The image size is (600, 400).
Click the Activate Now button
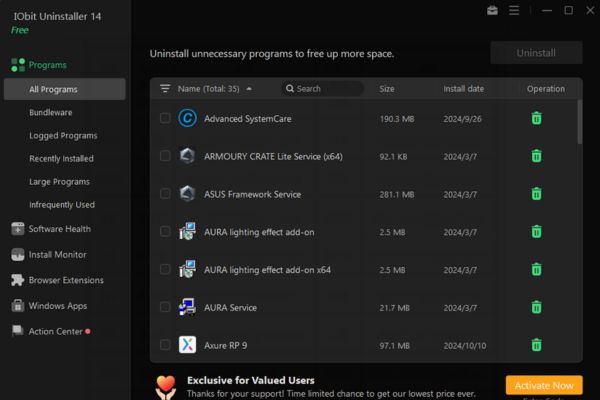pyautogui.click(x=544, y=385)
